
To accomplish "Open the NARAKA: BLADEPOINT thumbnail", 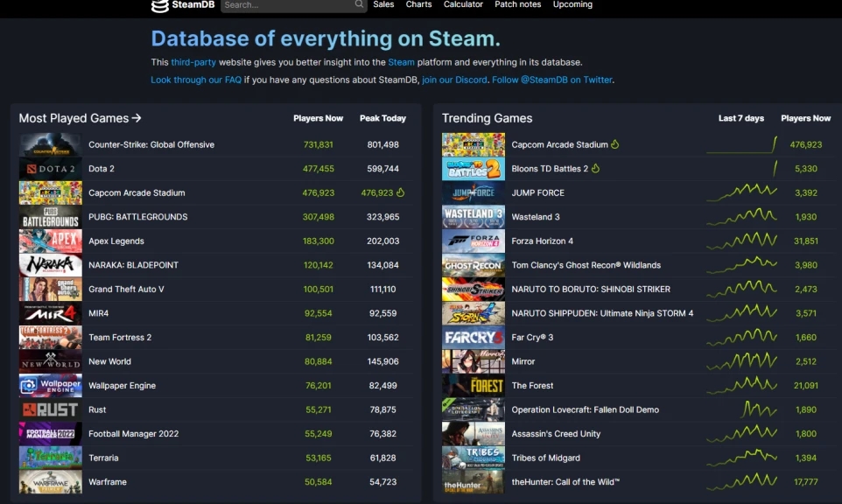I will coord(51,265).
